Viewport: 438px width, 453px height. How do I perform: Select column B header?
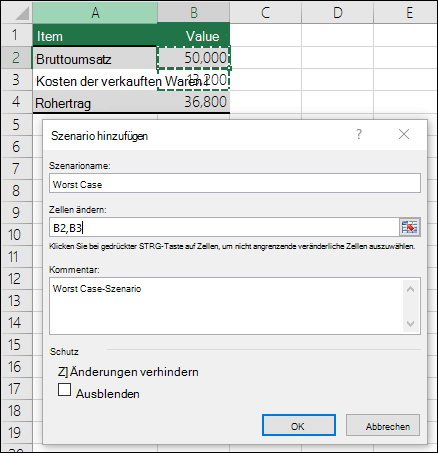pyautogui.click(x=194, y=13)
